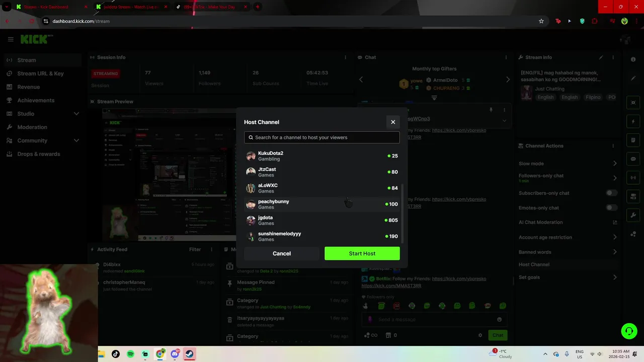The width and height of the screenshot is (644, 362).
Task: Expand Followers-only chat options
Action: [x=615, y=178]
